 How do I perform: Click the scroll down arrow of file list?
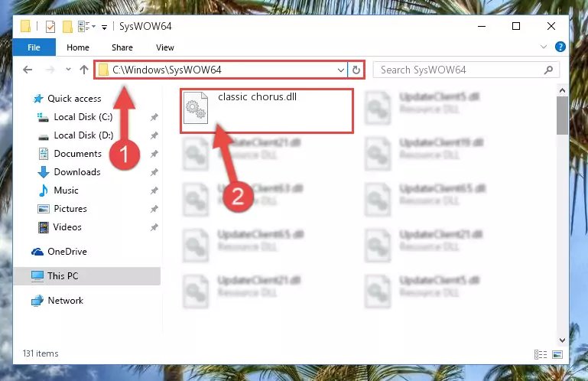pyautogui.click(x=562, y=340)
